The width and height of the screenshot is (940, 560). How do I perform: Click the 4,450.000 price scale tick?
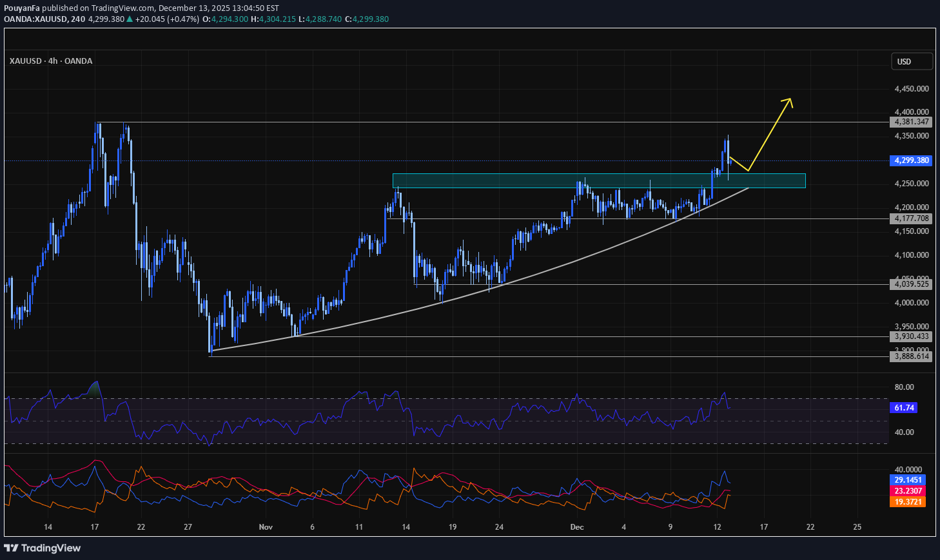click(912, 89)
